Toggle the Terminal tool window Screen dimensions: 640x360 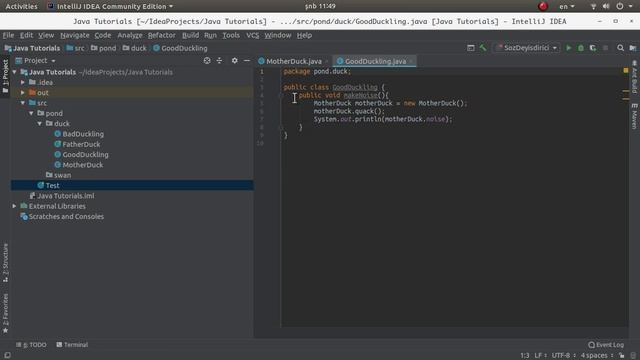pyautogui.click(x=72, y=345)
